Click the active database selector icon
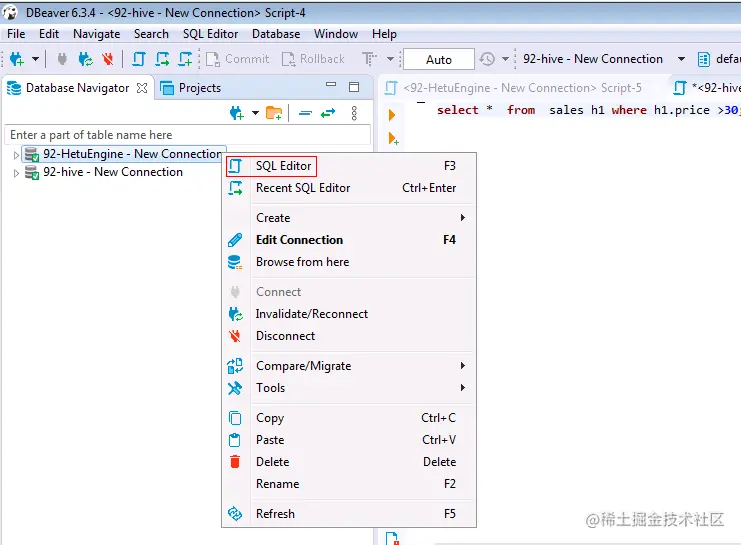This screenshot has width=741, height=545. [x=704, y=59]
